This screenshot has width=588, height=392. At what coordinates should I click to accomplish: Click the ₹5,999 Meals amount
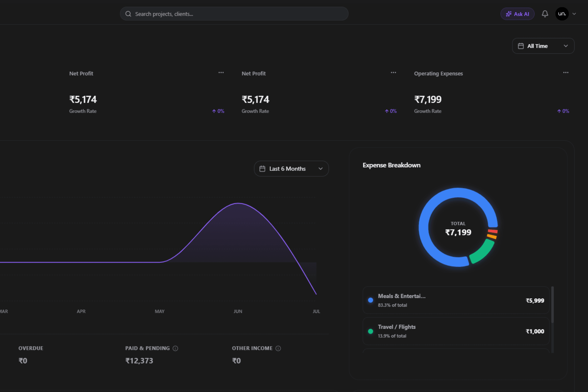click(x=535, y=301)
